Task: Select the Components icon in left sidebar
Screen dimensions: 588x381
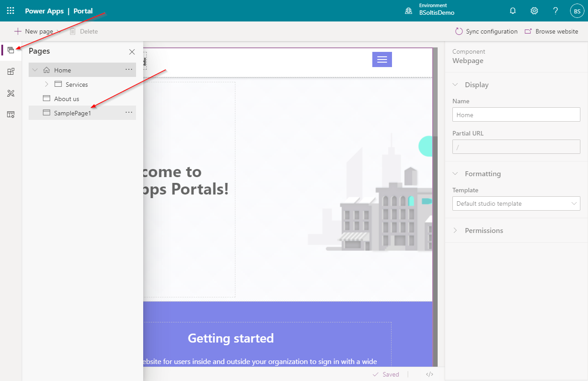Action: pos(10,71)
